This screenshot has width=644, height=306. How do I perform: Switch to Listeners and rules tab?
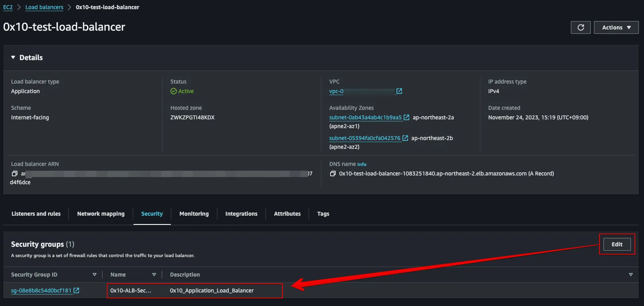pyautogui.click(x=36, y=214)
